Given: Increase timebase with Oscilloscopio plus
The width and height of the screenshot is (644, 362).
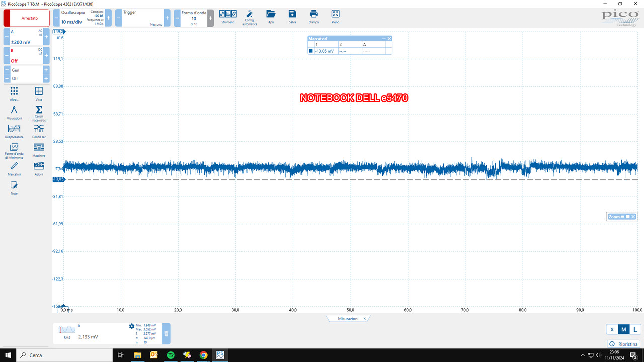Looking at the screenshot, I should [108, 18].
